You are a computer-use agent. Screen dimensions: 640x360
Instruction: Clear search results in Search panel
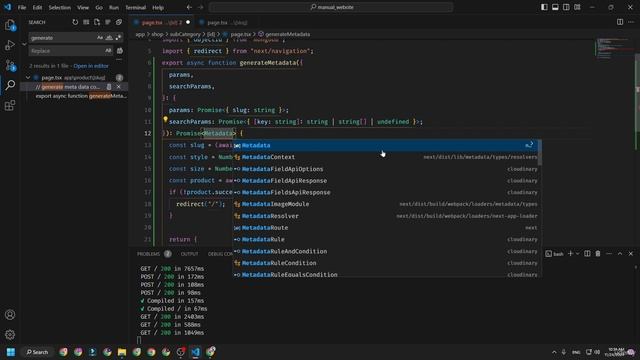pyautogui.click(x=86, y=22)
